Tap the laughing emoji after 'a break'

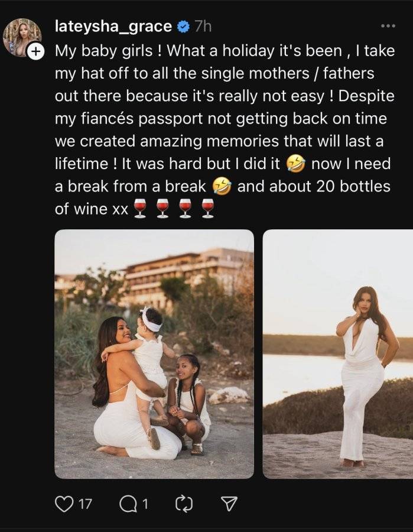(222, 187)
